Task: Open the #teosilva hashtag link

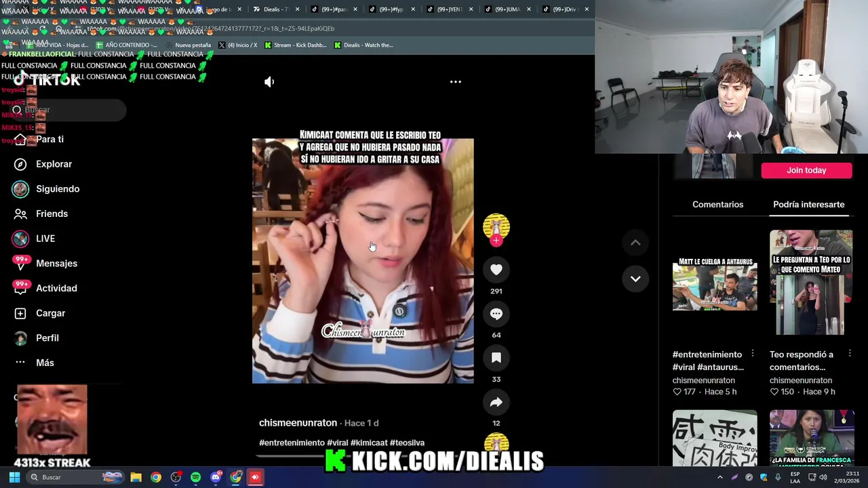Action: click(x=407, y=443)
